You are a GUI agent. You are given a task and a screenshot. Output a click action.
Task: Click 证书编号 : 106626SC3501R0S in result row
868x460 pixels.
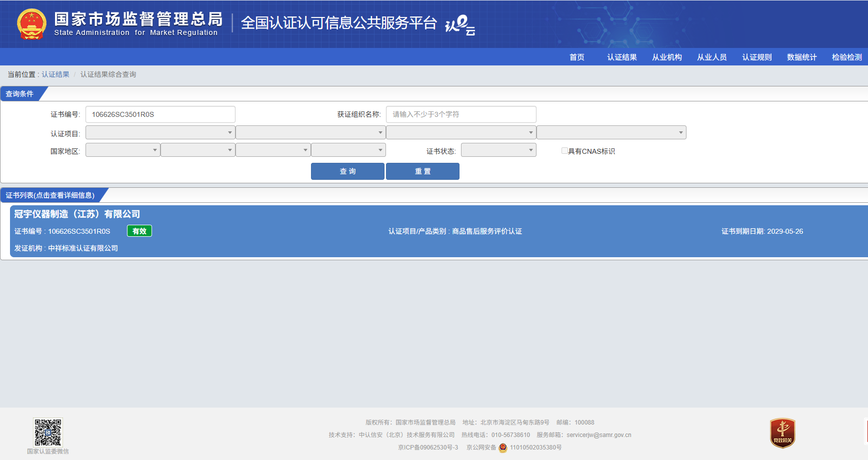pos(62,231)
